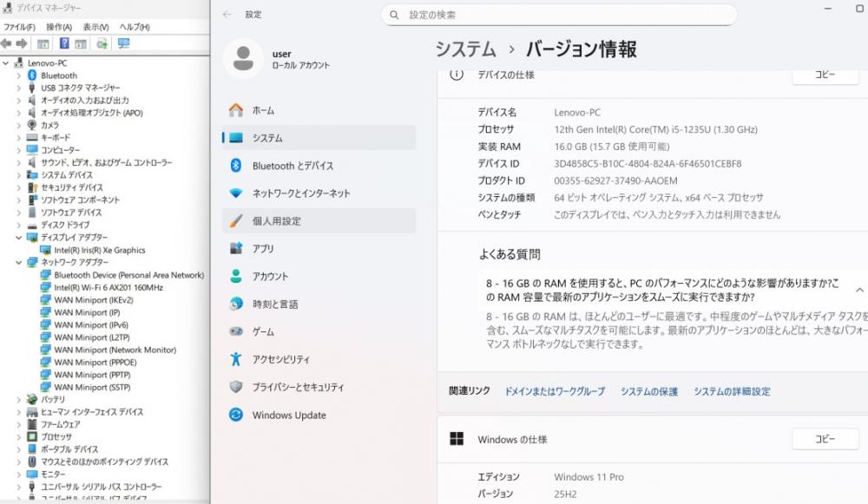Image resolution: width=868 pixels, height=504 pixels.
Task: Click the scan for hardware changes monitor icon
Action: [123, 43]
